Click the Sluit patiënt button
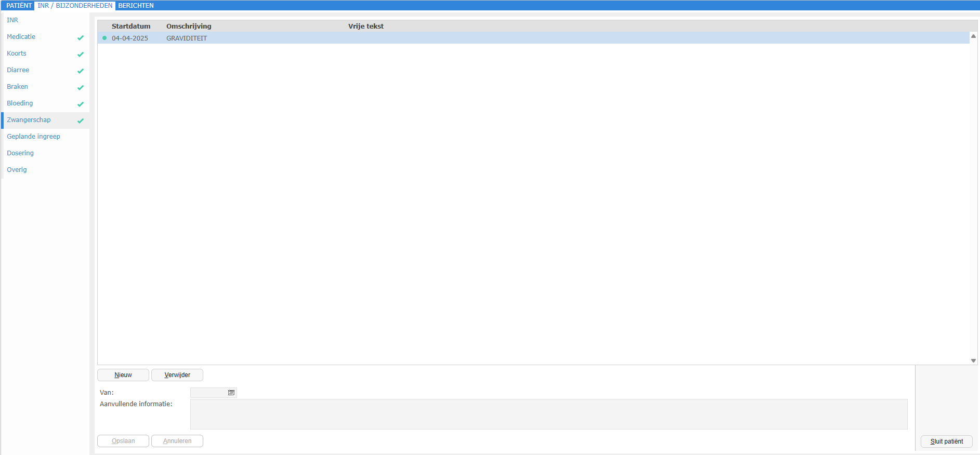This screenshot has width=980, height=455. pyautogui.click(x=947, y=441)
